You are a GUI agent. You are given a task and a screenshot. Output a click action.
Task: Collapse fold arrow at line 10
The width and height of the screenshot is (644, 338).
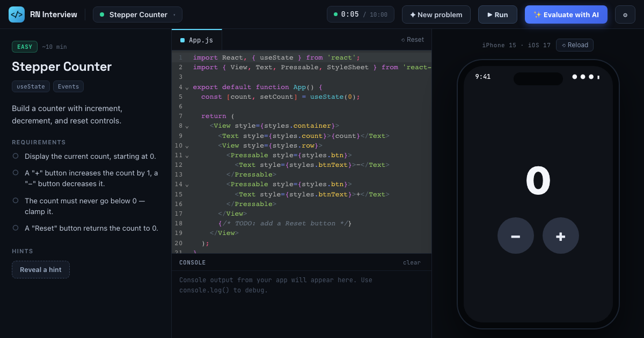point(187,145)
